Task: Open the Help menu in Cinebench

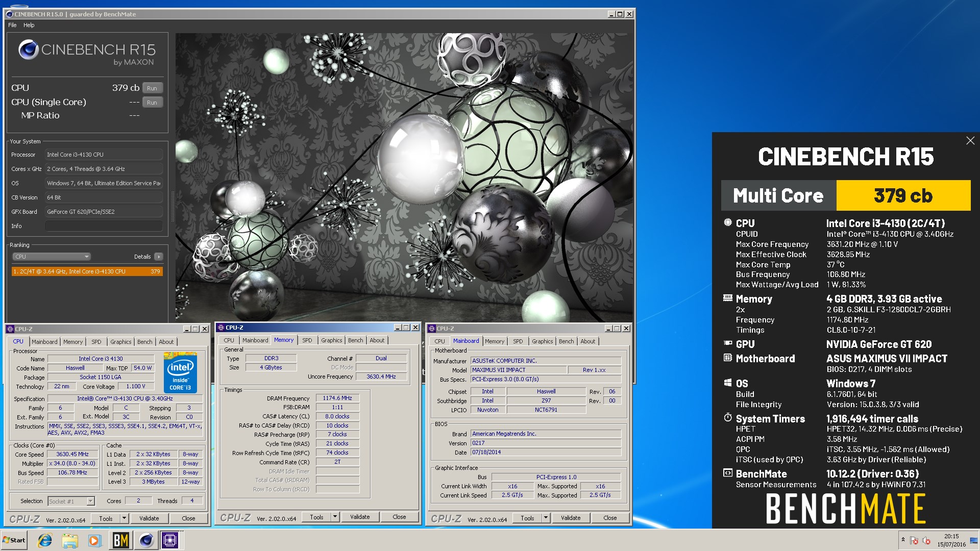Action: point(29,25)
